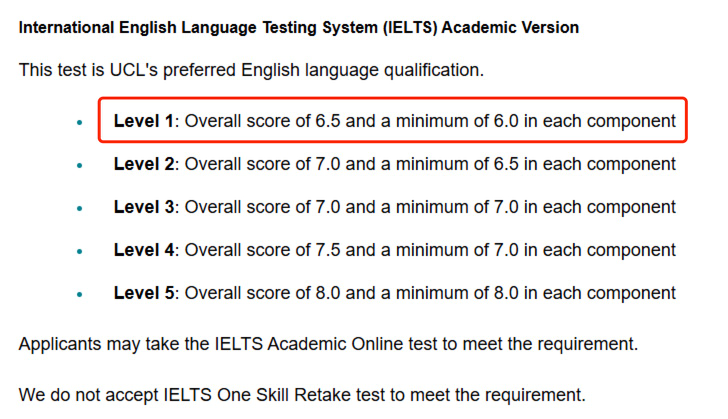Click the bullet point beside Level 2

(x=80, y=165)
